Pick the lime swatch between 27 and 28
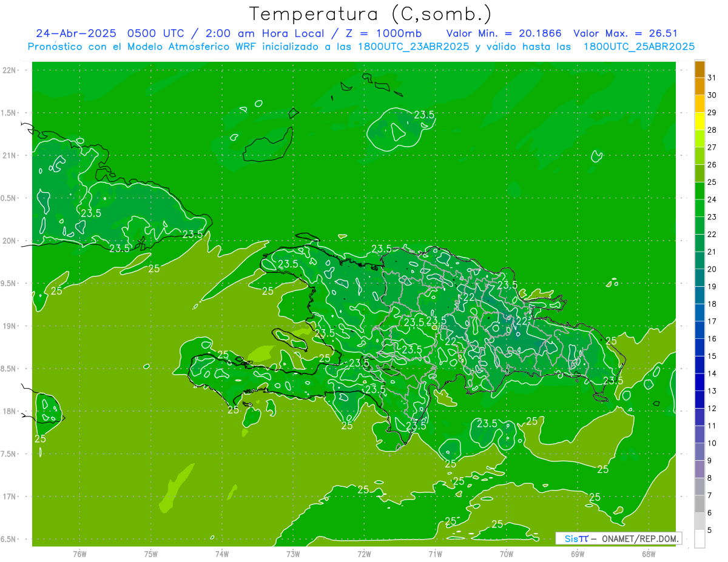The width and height of the screenshot is (728, 562). click(x=699, y=138)
